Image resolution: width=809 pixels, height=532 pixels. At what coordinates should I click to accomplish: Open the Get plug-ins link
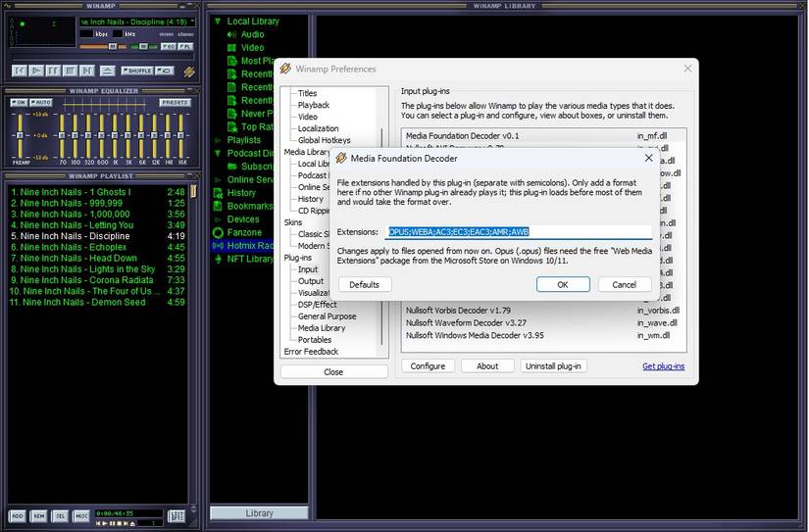click(664, 366)
